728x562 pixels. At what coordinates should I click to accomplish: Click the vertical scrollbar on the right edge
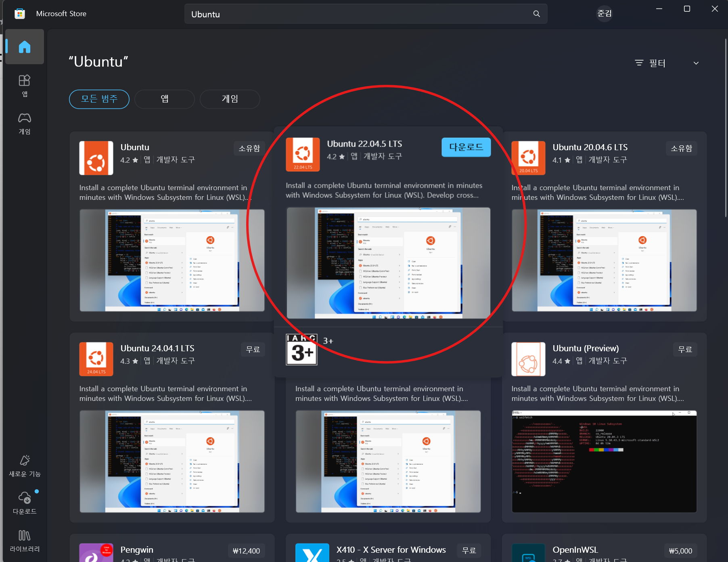pos(726,128)
